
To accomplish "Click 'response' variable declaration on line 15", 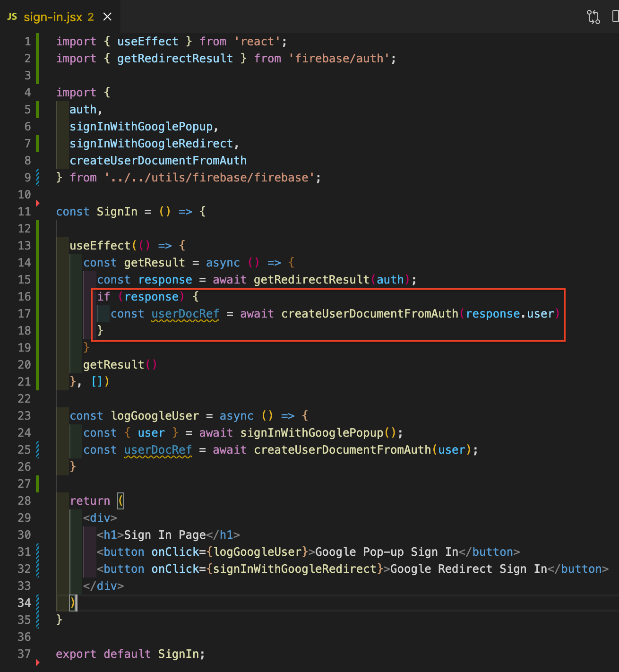I will click(165, 280).
